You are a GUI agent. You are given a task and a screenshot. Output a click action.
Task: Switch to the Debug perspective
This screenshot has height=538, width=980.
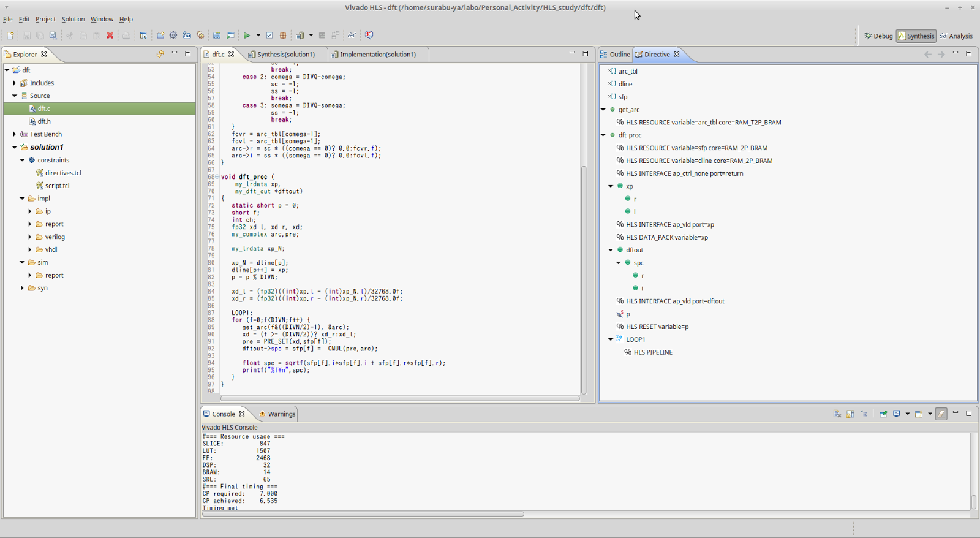coord(878,36)
